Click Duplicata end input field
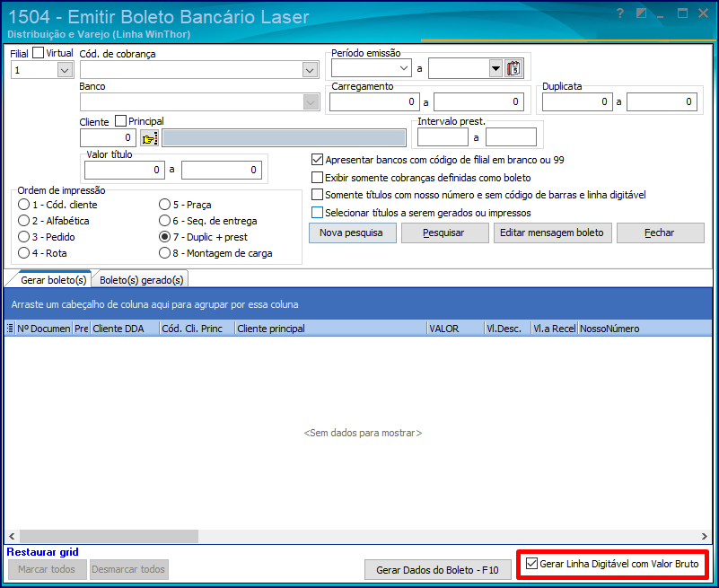Image resolution: width=719 pixels, height=588 pixels. [x=662, y=101]
